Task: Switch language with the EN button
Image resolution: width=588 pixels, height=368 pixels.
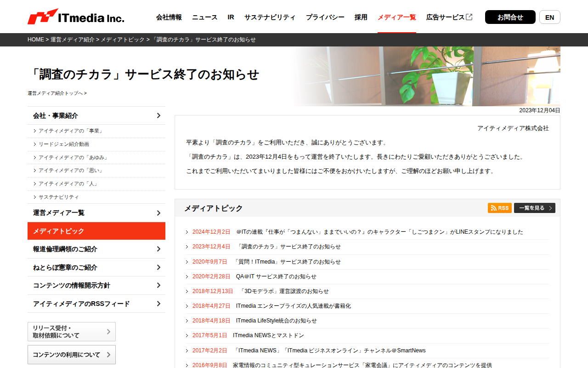Action: click(550, 17)
